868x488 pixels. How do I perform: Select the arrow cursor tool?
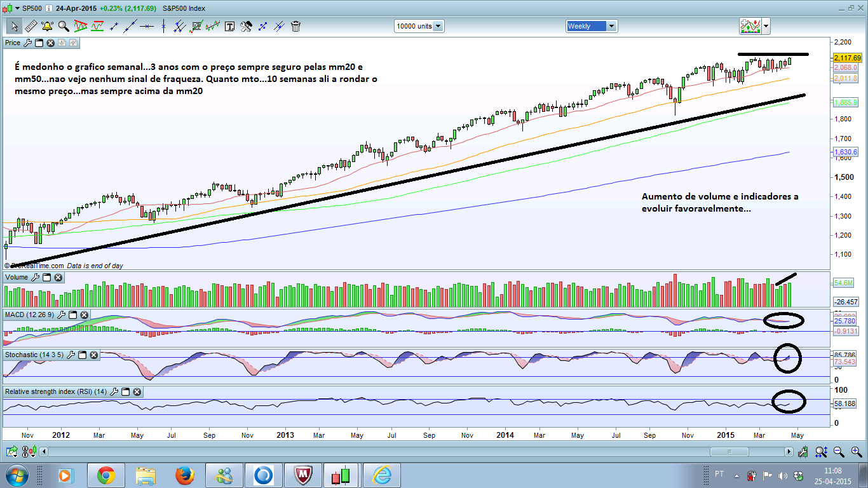13,26
